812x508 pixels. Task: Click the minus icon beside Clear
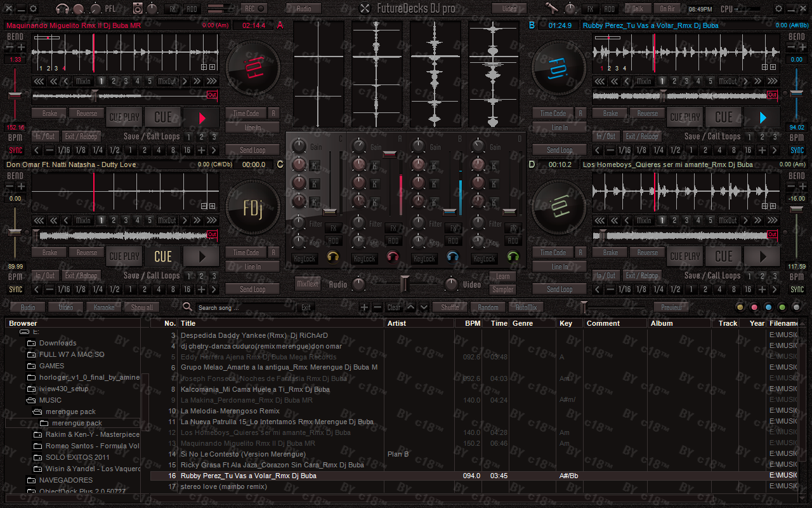[377, 307]
